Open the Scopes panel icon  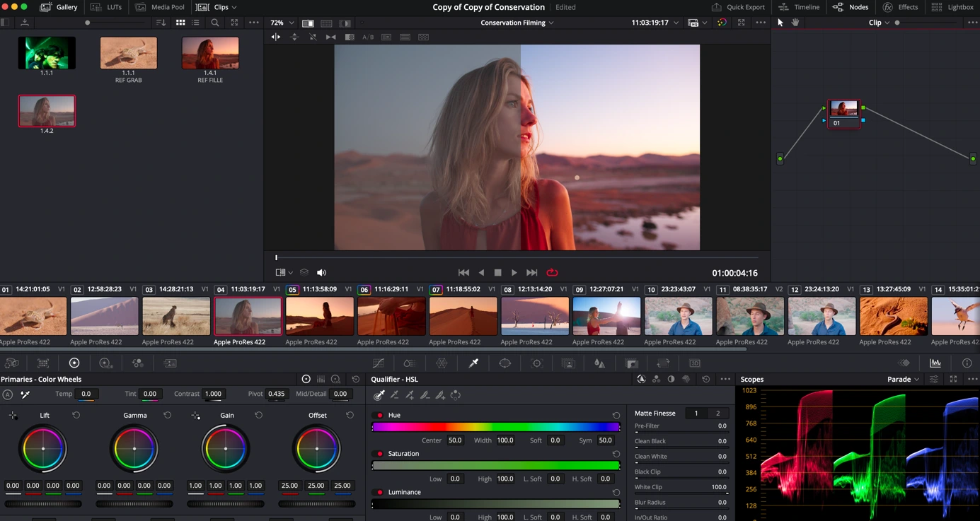click(935, 363)
